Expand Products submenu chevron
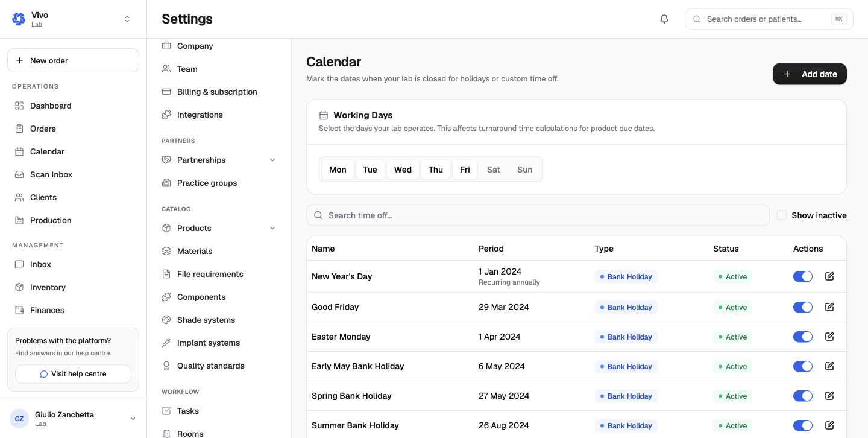Image resolution: width=868 pixels, height=438 pixels. point(272,228)
